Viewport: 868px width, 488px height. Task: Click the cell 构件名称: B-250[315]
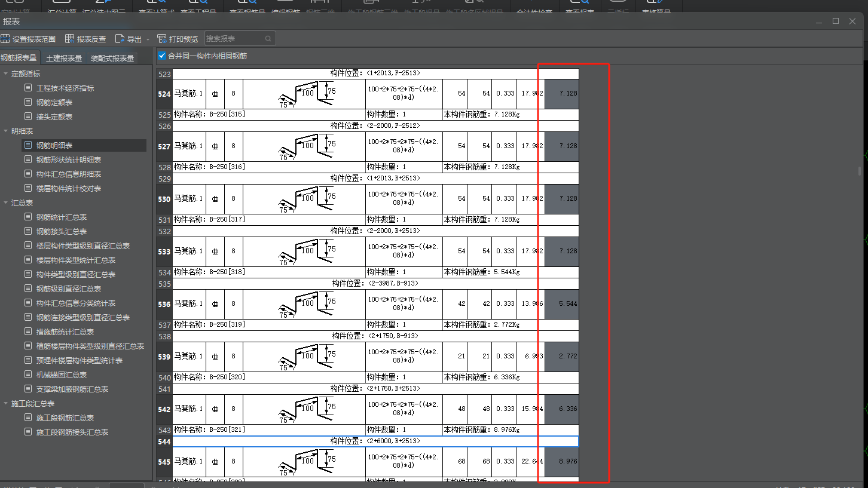coord(269,114)
